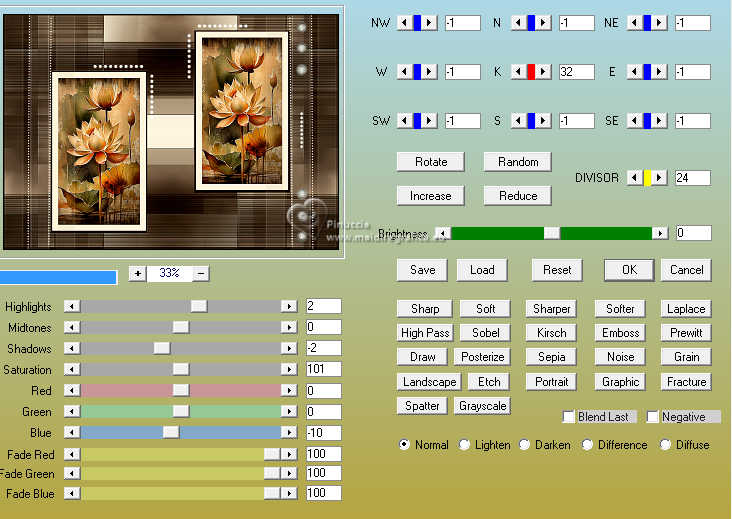Click Red slider left arrow

pos(72,390)
